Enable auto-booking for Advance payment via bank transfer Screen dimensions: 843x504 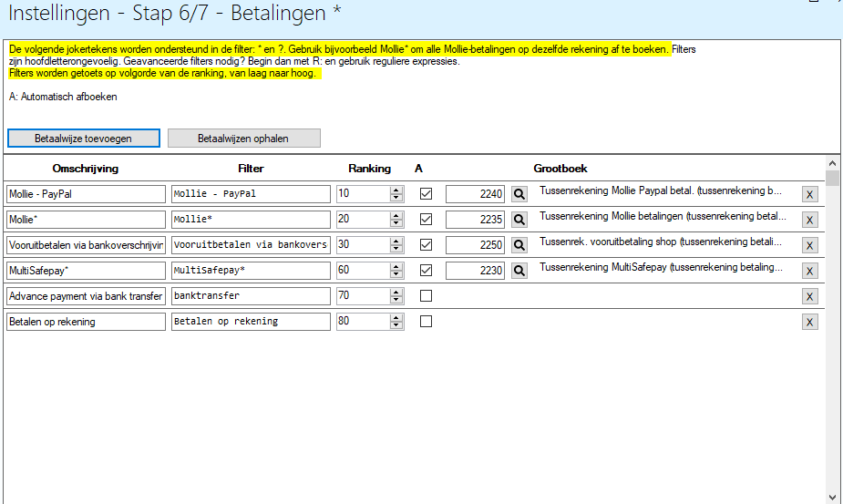426,296
